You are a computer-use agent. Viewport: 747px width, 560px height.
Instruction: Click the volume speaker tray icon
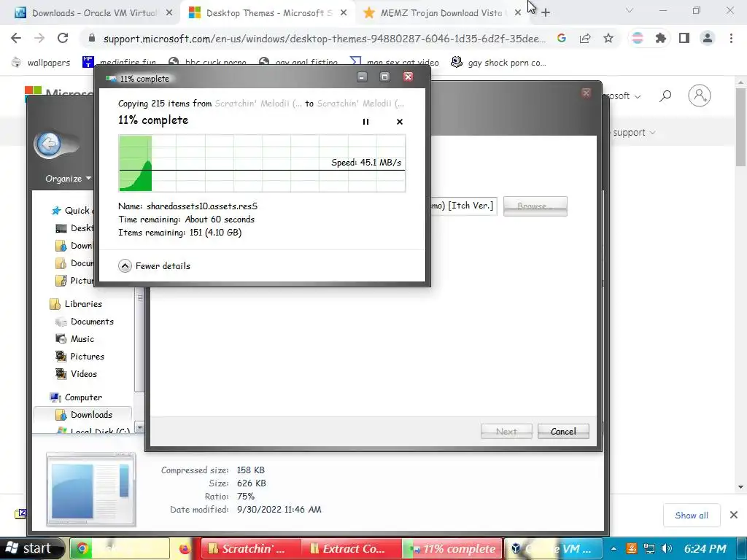pyautogui.click(x=667, y=548)
